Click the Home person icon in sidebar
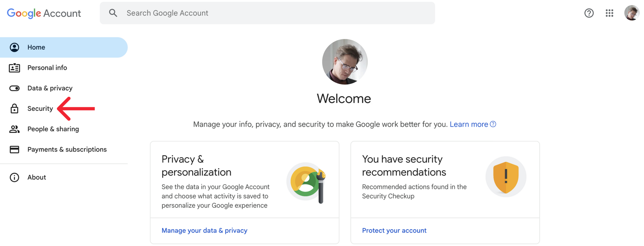 [14, 47]
